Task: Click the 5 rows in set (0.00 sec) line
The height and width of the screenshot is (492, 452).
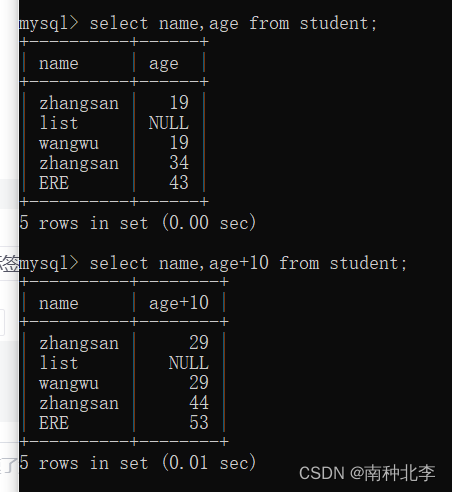Action: [x=138, y=223]
